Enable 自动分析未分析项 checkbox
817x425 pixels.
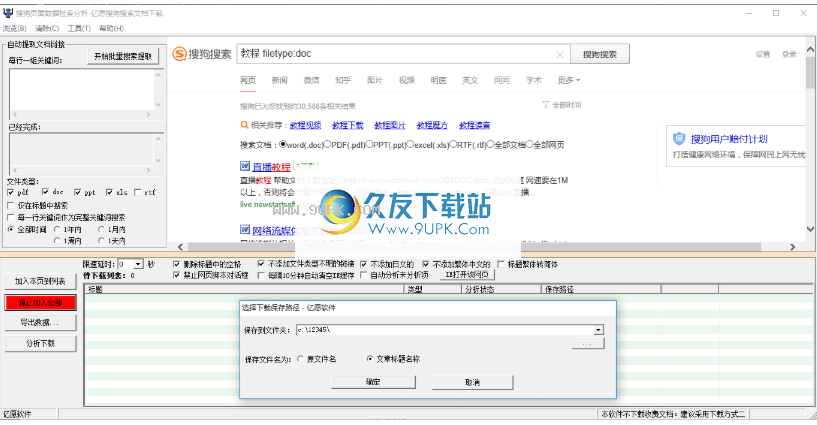point(364,275)
